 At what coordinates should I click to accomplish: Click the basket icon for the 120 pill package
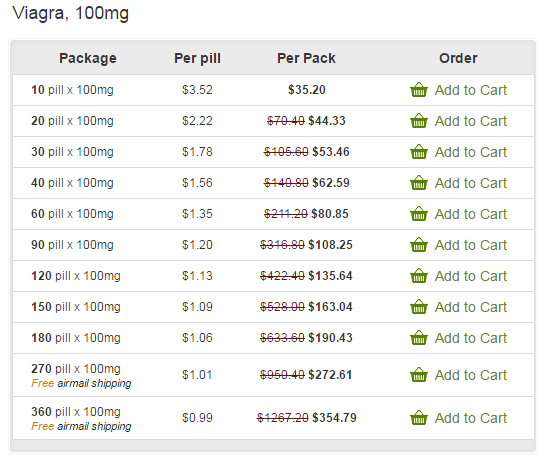[x=419, y=275]
